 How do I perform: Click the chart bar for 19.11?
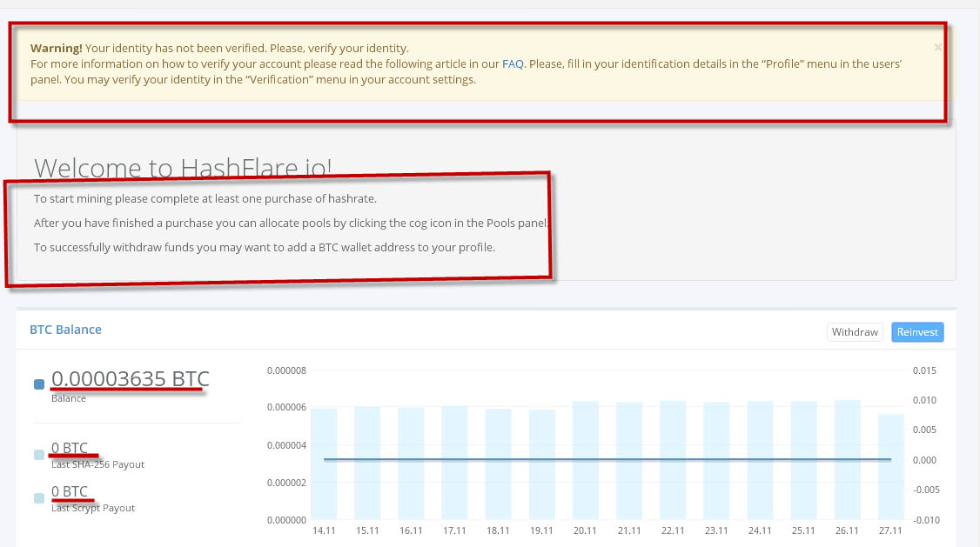pyautogui.click(x=542, y=464)
